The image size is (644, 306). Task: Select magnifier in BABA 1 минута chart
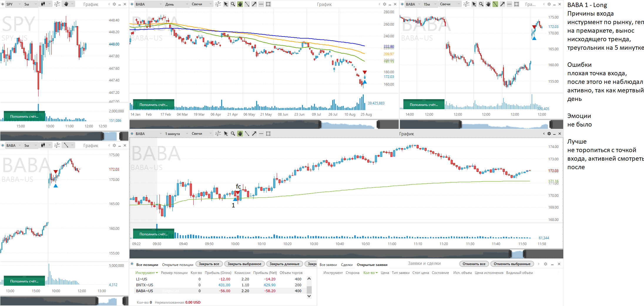[233, 134]
